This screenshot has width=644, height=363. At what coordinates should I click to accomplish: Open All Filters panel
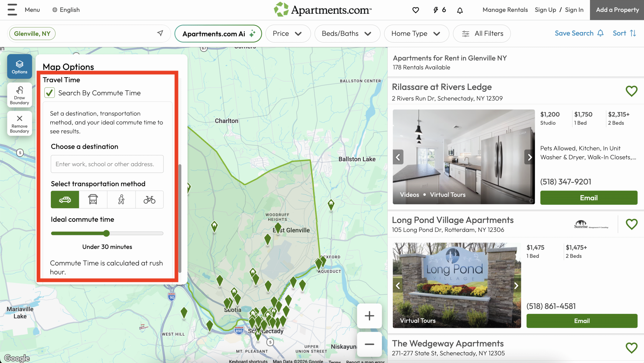tap(482, 33)
